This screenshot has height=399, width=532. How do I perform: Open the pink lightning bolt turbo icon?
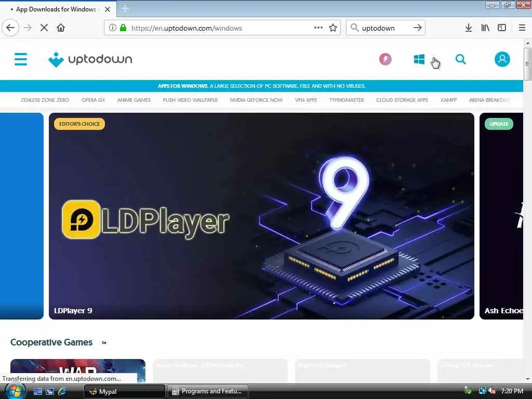[x=385, y=59]
